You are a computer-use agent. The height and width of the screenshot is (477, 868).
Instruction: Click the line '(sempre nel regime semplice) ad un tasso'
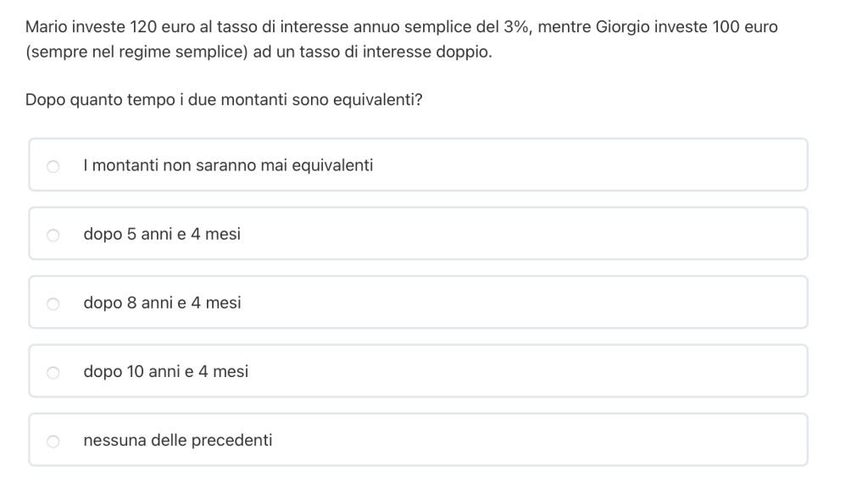[x=258, y=52]
